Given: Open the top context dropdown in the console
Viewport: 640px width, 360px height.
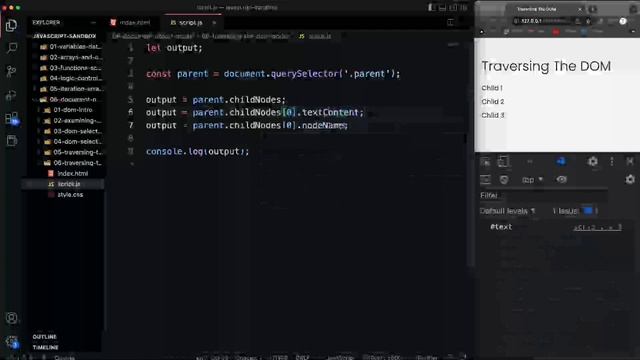Looking at the screenshot, I should point(532,180).
